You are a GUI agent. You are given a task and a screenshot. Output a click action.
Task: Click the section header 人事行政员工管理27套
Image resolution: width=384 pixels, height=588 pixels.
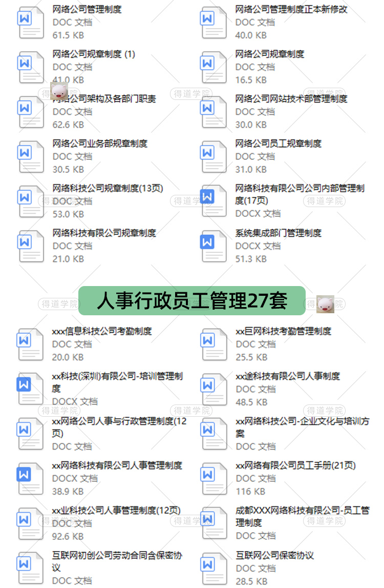pos(192,301)
